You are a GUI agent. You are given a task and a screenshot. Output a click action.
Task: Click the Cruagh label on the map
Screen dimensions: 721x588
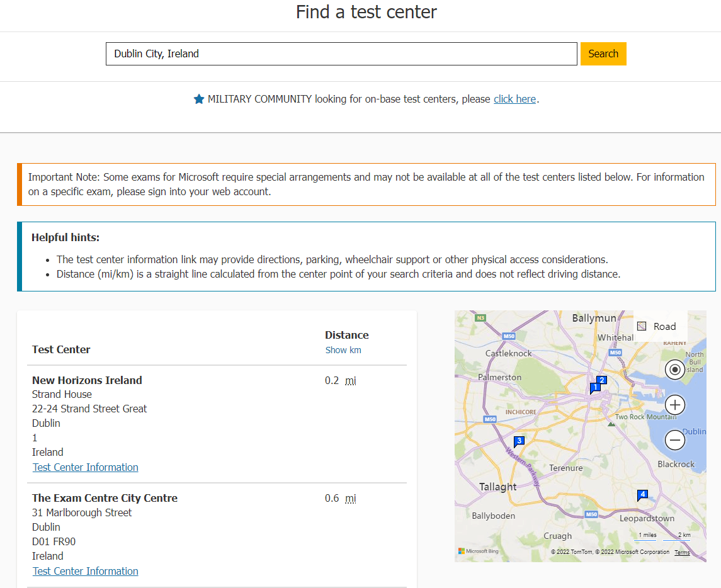point(558,536)
